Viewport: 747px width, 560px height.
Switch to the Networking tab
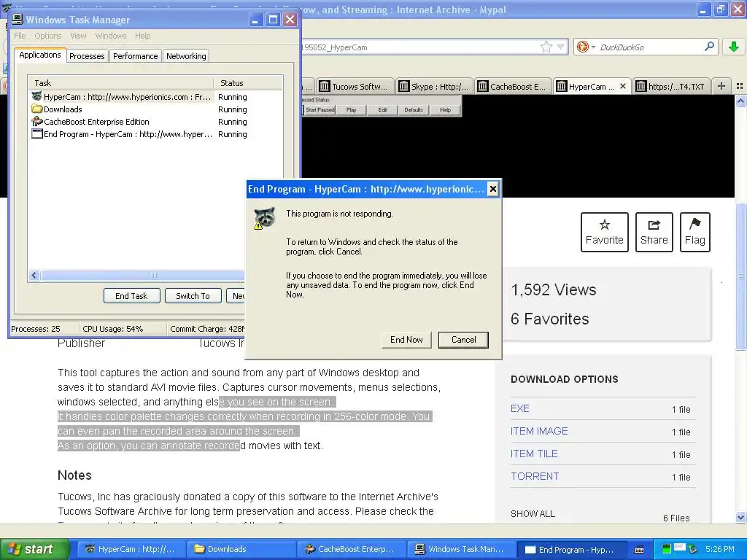(x=186, y=55)
